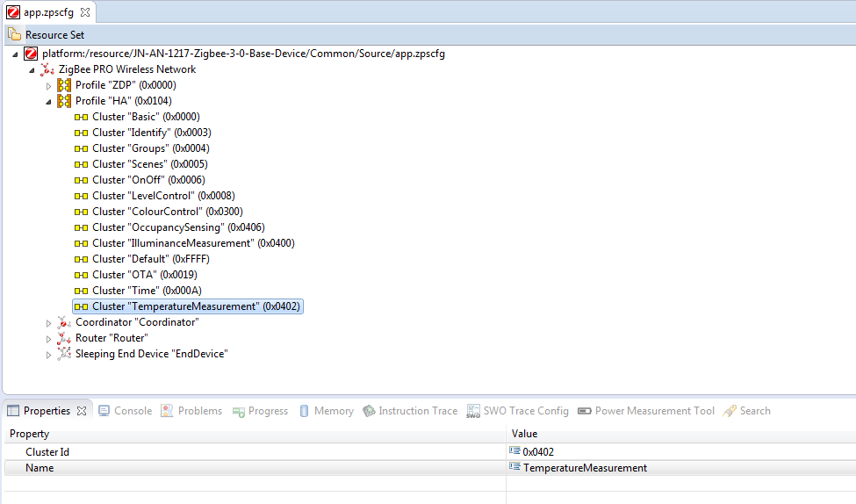Viewport: 856px width, 504px height.
Task: Select Cluster "OnOff" (0x0006) label
Action: (x=148, y=180)
